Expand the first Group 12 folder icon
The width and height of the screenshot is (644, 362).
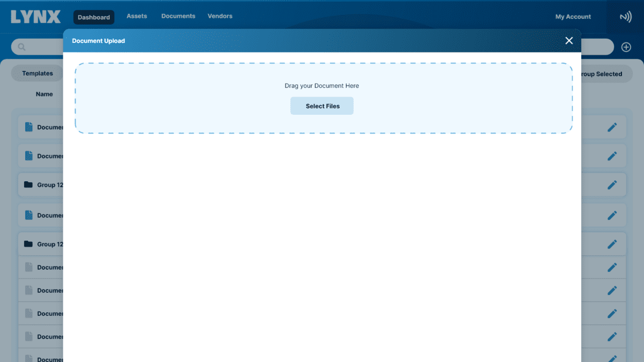(x=28, y=184)
